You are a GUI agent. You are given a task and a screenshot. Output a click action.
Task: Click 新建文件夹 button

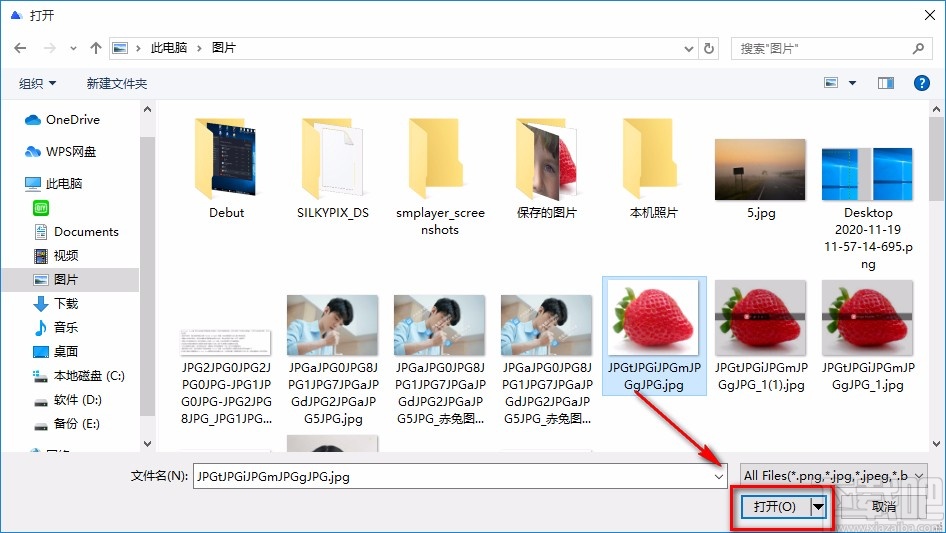(116, 83)
